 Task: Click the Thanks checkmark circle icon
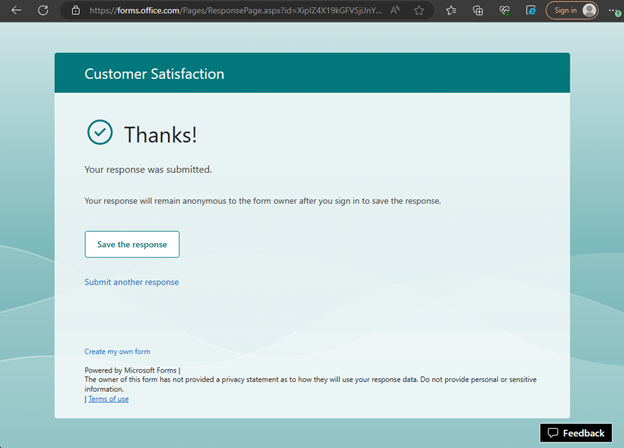(x=99, y=132)
